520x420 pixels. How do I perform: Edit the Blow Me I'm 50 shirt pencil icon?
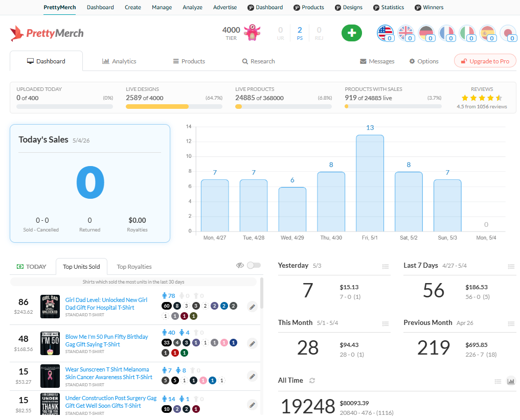point(253,343)
